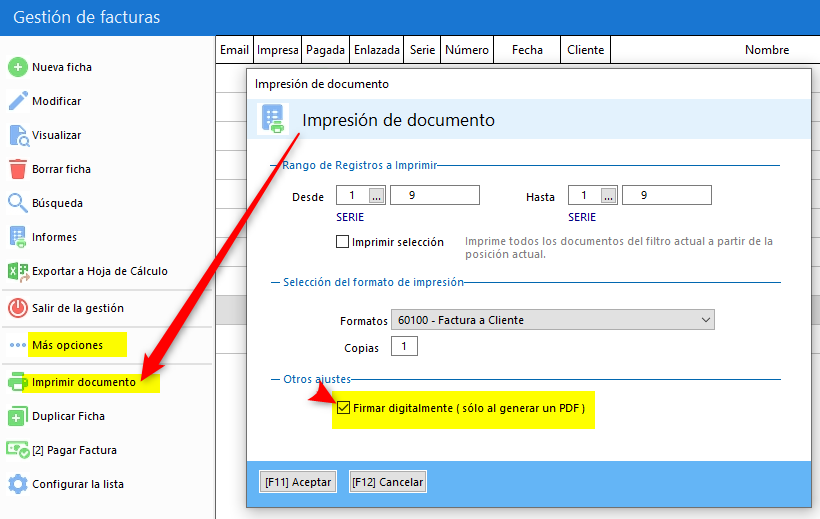The height and width of the screenshot is (519, 820).
Task: Click the Enlazada column header
Action: click(377, 50)
